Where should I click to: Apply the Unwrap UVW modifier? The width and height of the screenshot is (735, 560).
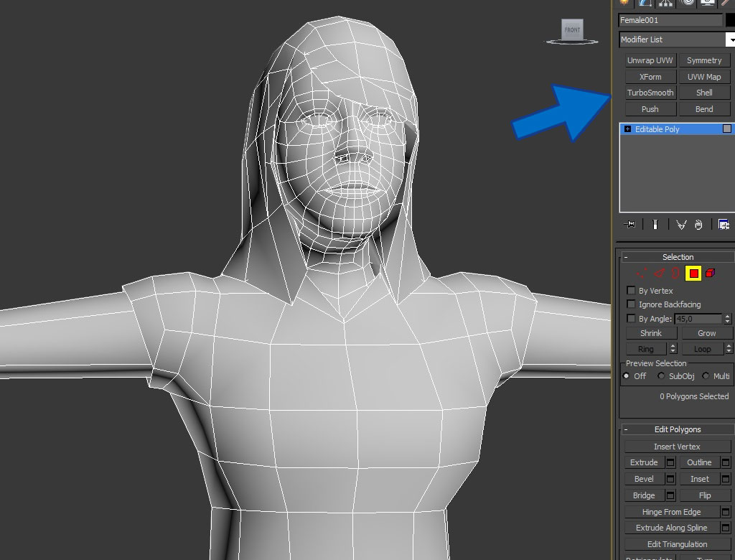tap(650, 60)
